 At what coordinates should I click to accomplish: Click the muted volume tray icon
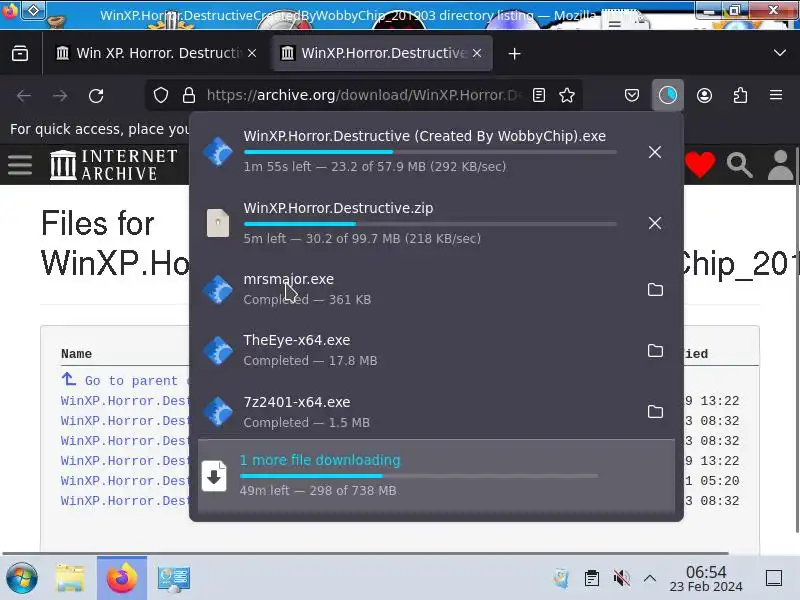click(x=621, y=579)
